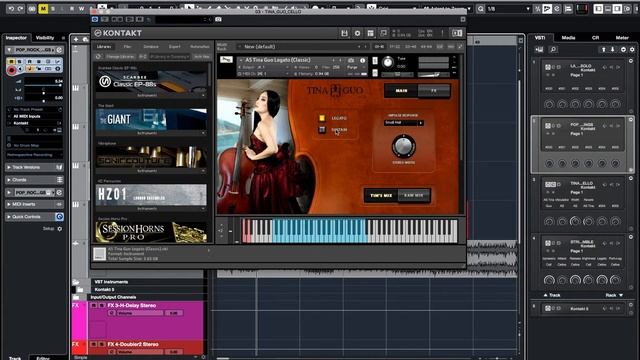
Task: Open the Multi Rack New (default) dropdown
Action: tap(303, 47)
